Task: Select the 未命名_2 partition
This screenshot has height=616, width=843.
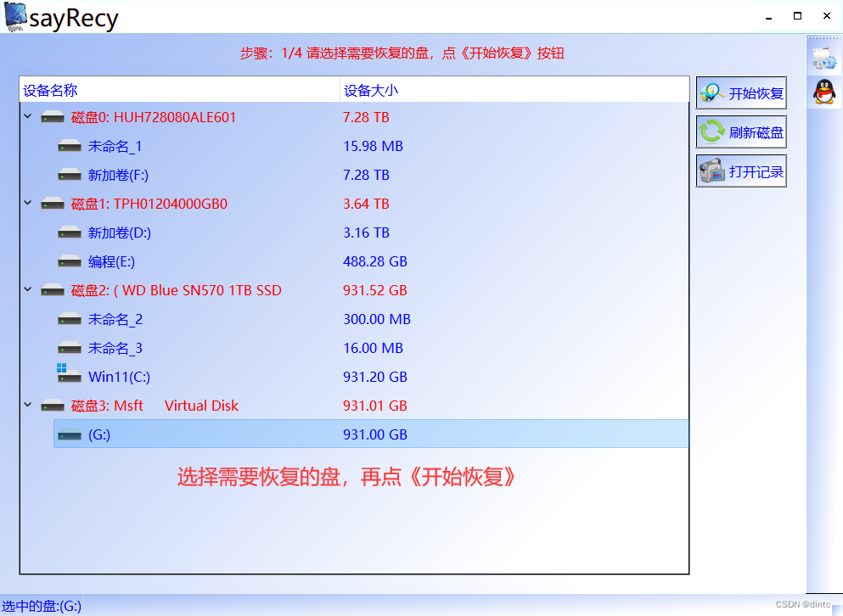Action: coord(115,319)
